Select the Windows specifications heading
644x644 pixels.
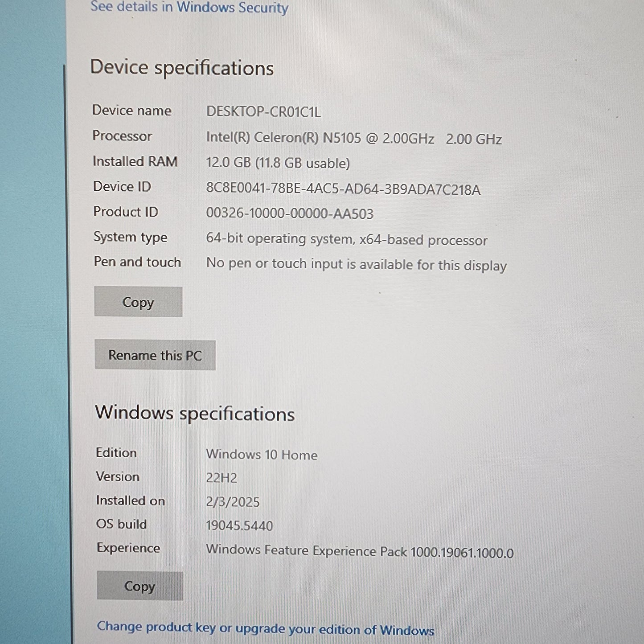[x=195, y=413]
